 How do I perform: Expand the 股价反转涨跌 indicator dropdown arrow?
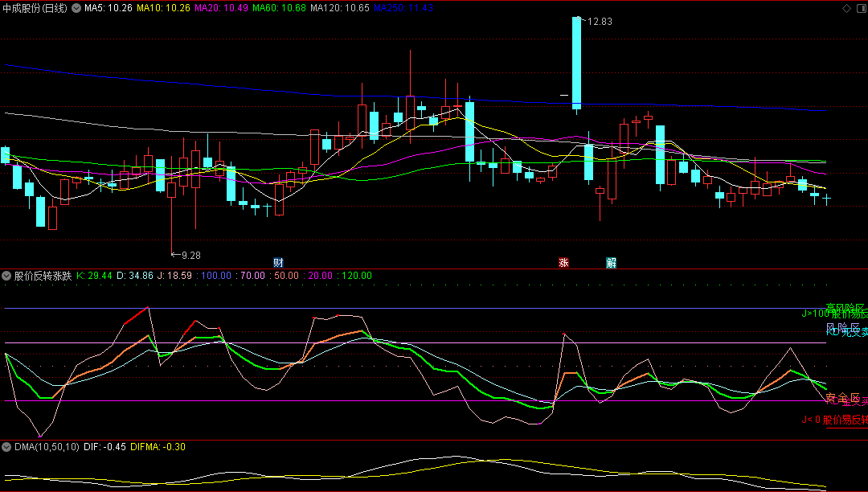(6, 276)
